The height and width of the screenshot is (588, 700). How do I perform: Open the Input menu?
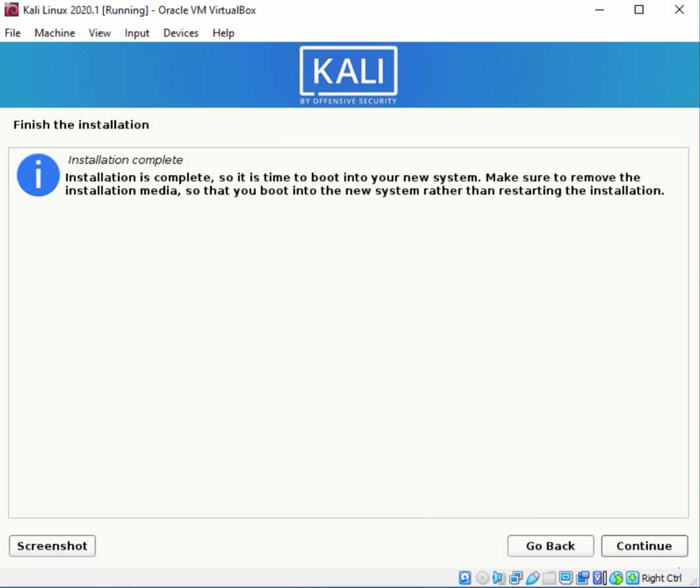click(137, 33)
